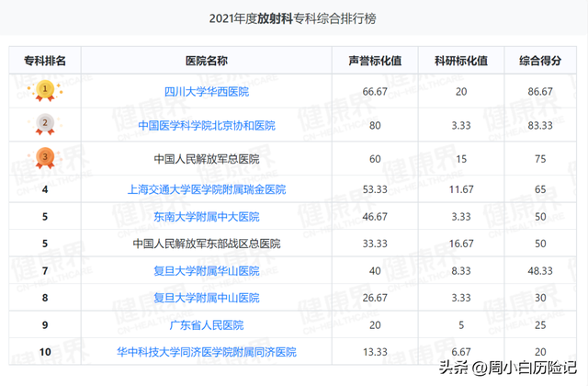Image resolution: width=588 pixels, height=386 pixels.
Task: Click the 25 composite score for 广东省人民医院
Action: click(540, 324)
